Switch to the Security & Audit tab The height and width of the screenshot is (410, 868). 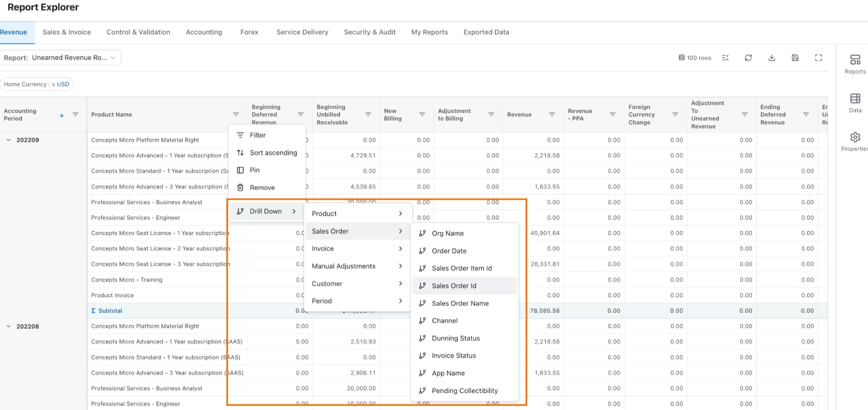(370, 32)
